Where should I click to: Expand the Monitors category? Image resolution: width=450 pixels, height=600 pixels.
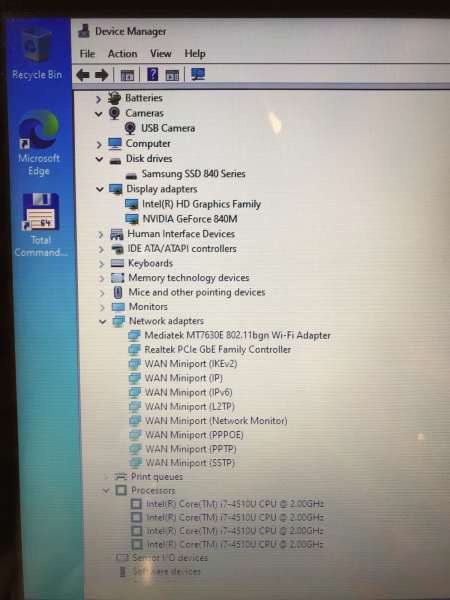tap(102, 308)
